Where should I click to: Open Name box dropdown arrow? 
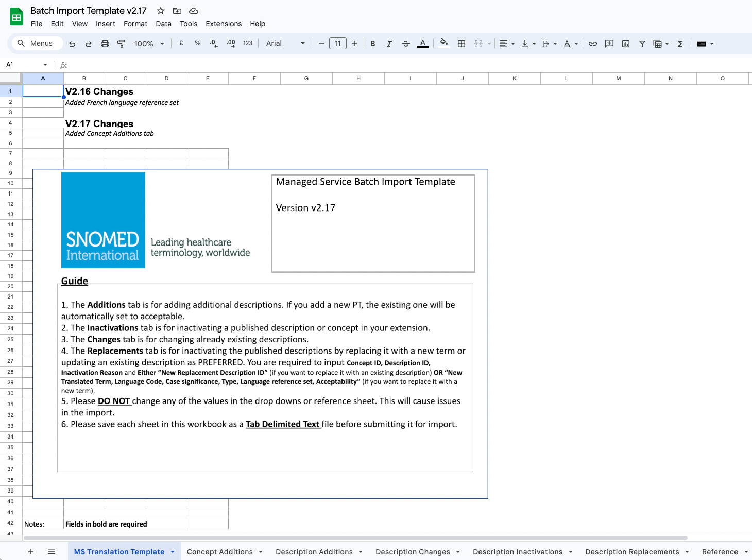click(x=45, y=65)
